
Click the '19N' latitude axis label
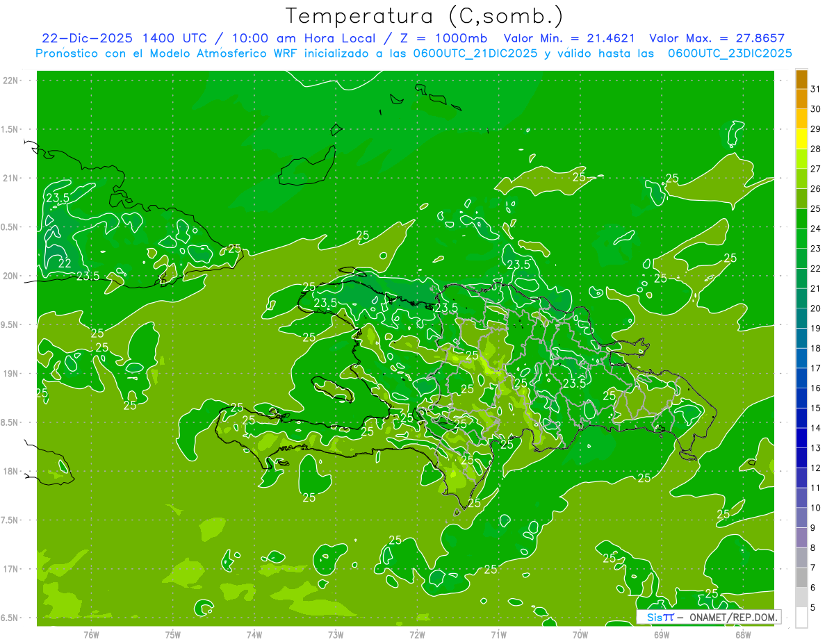(11, 374)
